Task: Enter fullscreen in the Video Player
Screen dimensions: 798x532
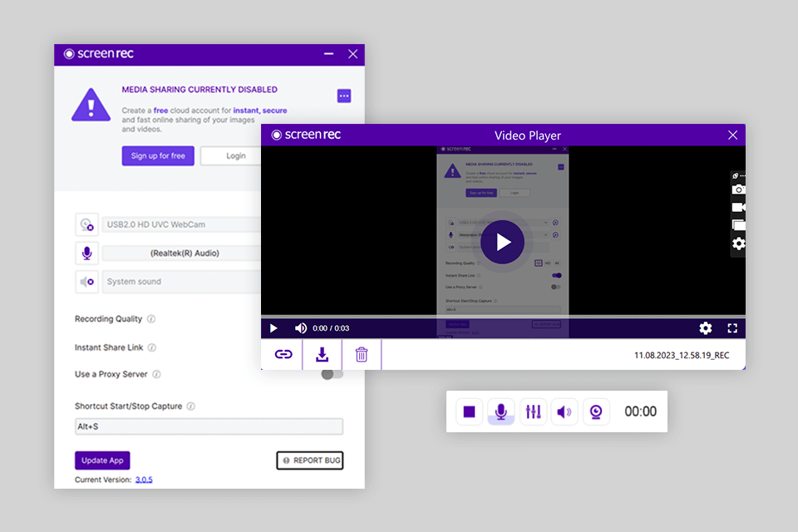Action: tap(732, 328)
